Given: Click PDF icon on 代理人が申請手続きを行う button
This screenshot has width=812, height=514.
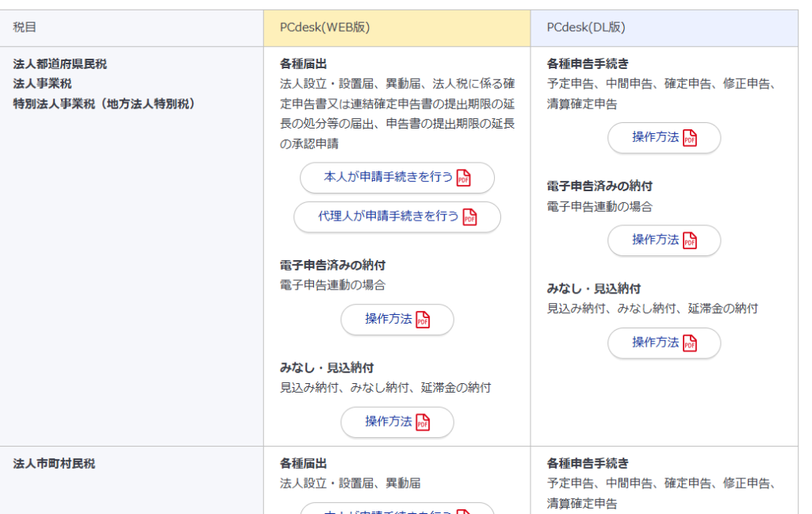Looking at the screenshot, I should [469, 217].
